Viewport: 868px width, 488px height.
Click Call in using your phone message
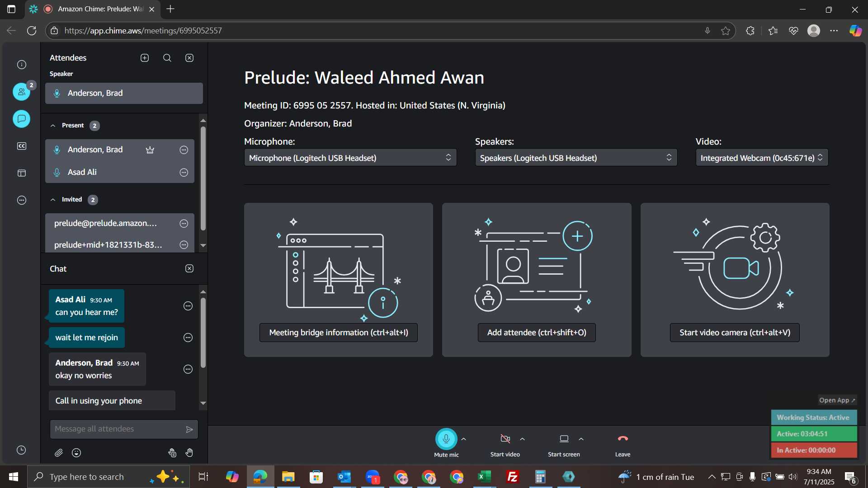tap(112, 401)
